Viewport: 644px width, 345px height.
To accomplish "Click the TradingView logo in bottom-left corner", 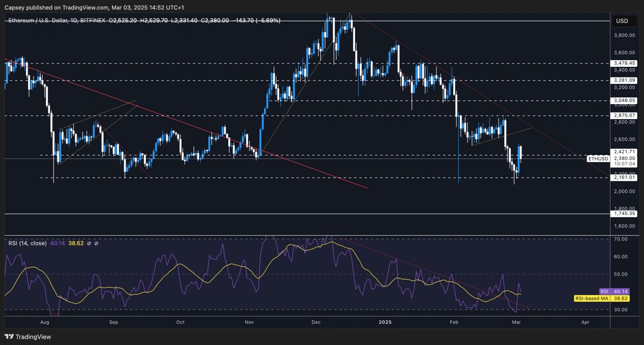I will 28,337.
